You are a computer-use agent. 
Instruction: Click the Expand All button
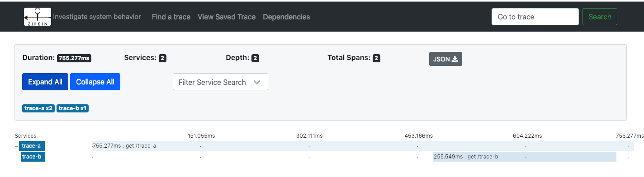tap(45, 82)
